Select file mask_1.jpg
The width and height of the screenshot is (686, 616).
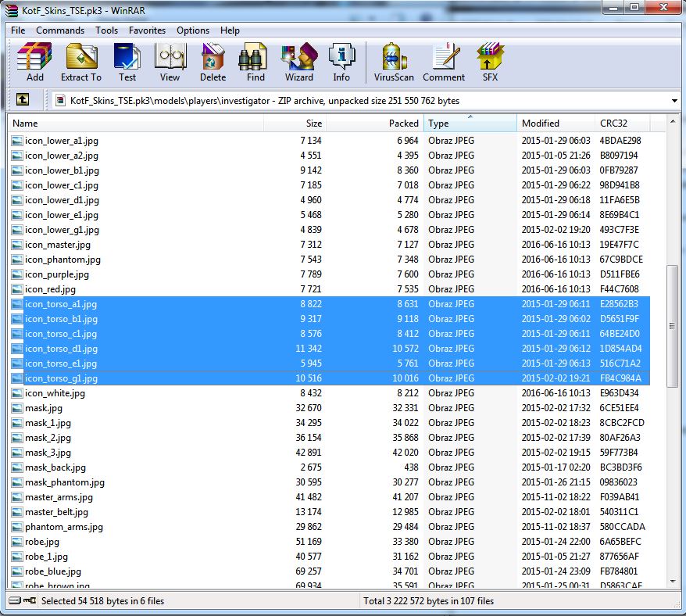48,423
